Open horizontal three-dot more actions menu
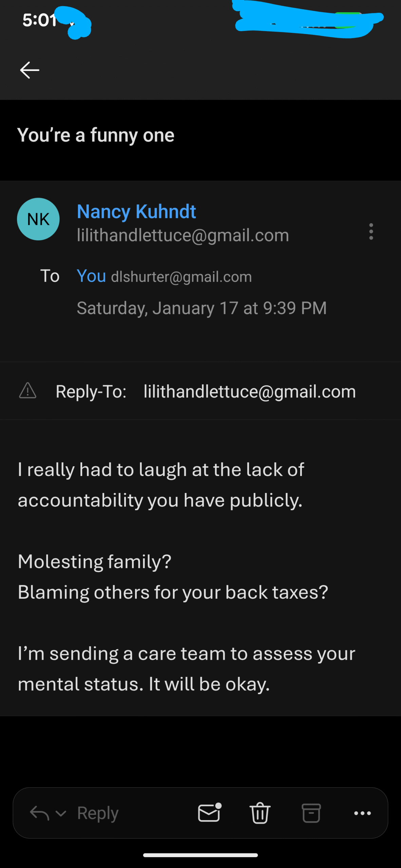Viewport: 401px width, 868px height. (x=362, y=813)
